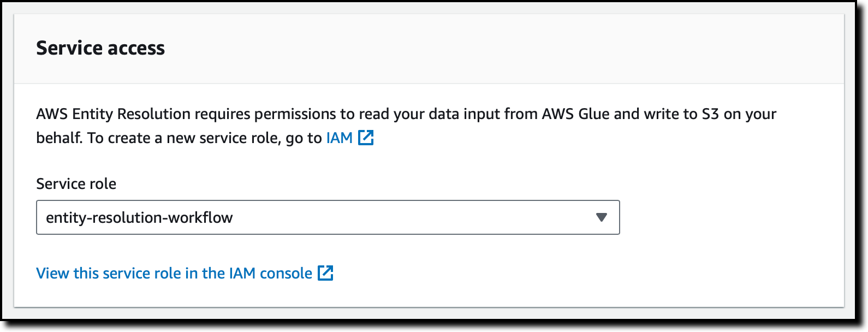View this service role in the IAM console
Screen dimensions: 868x332
pos(174,273)
